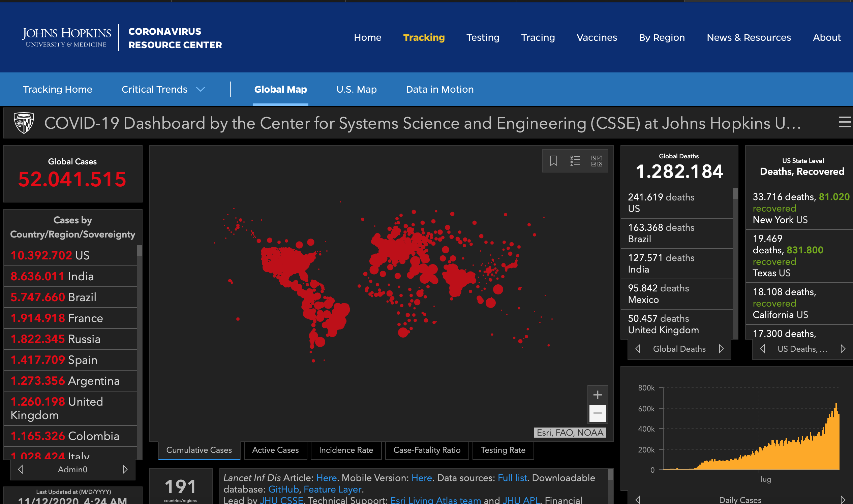Click left arrow beside Daily Cases
Screen dimensions: 853x504
(638, 500)
